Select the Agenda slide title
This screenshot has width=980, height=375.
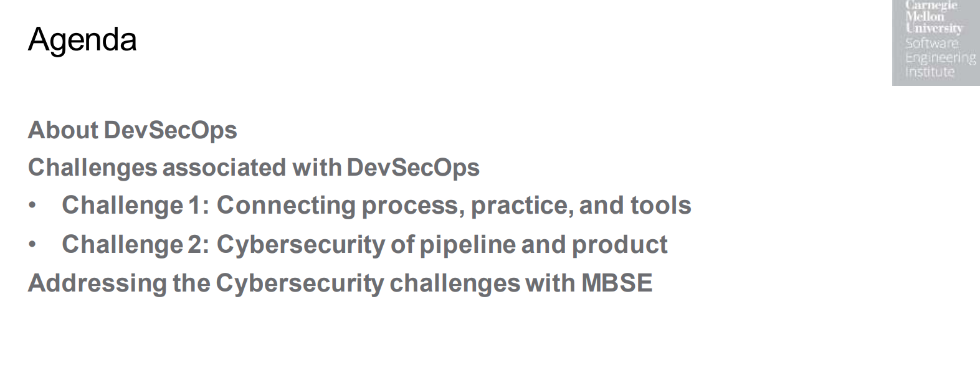[82, 40]
